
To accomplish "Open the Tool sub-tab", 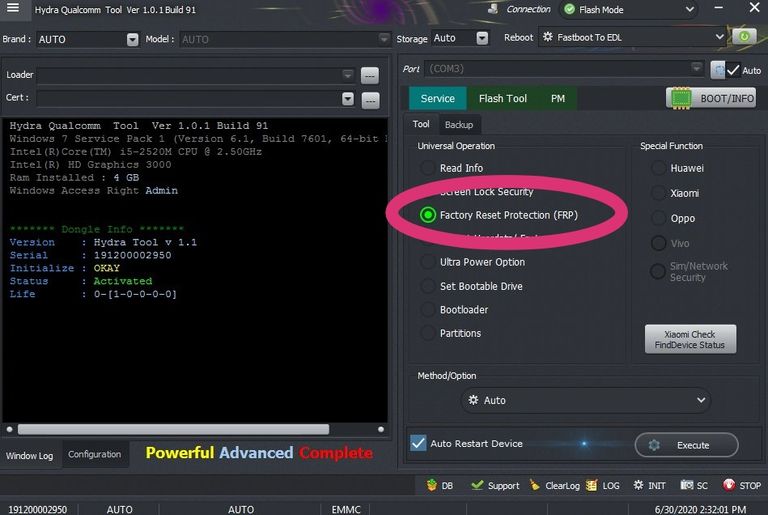I will (421, 124).
